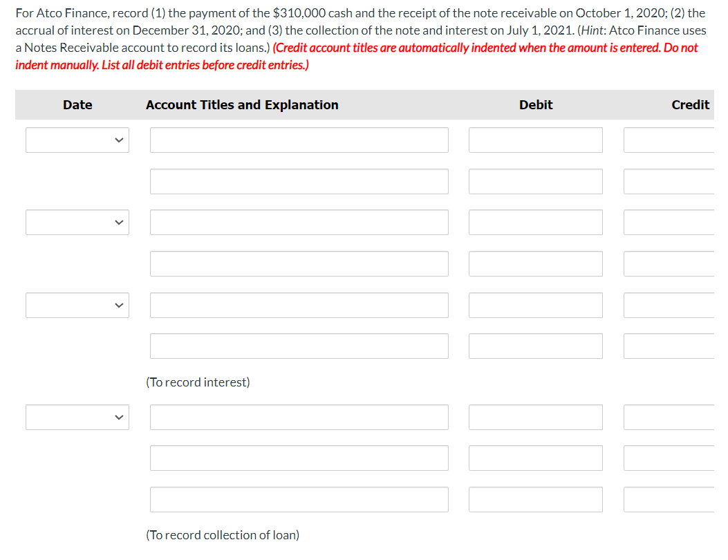
Task: Click the account title field above 'To record collection of loan'
Action: (299, 499)
